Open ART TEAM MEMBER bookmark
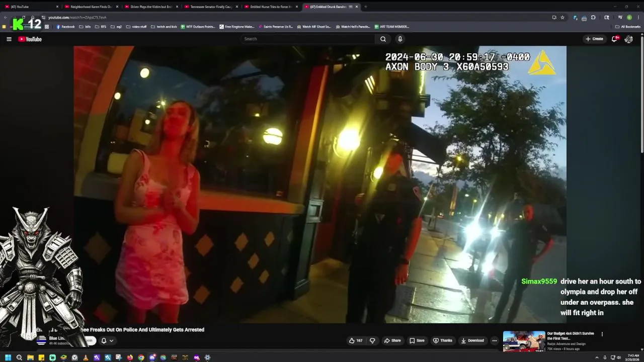 (x=391, y=27)
